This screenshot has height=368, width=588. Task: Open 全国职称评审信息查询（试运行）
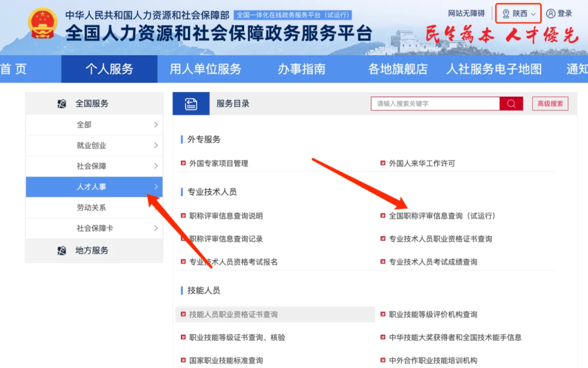[x=442, y=216]
